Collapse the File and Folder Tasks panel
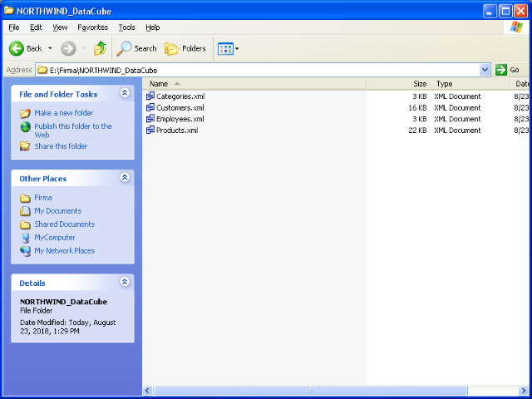 tap(125, 93)
